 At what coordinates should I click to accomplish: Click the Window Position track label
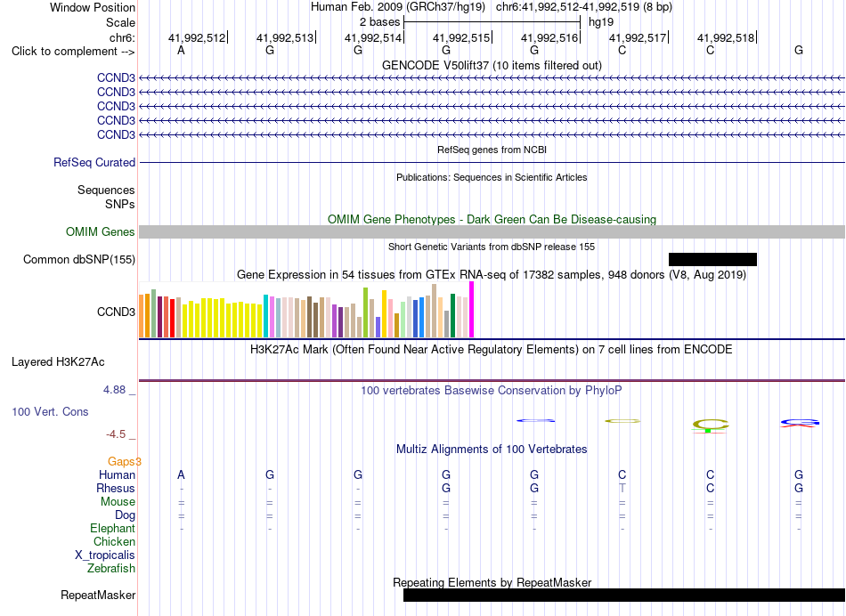click(93, 7)
